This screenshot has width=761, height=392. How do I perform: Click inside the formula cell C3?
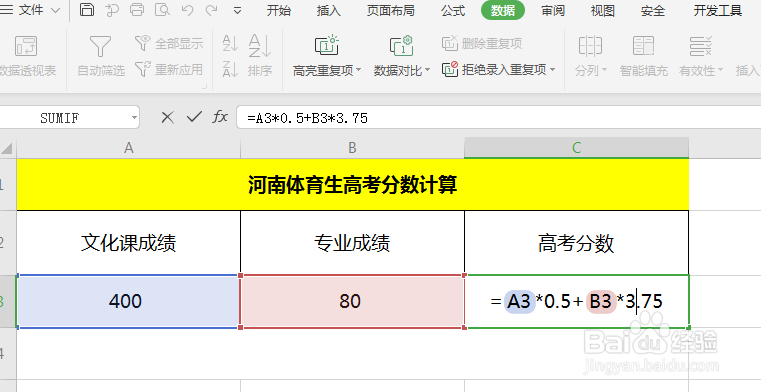tap(577, 301)
